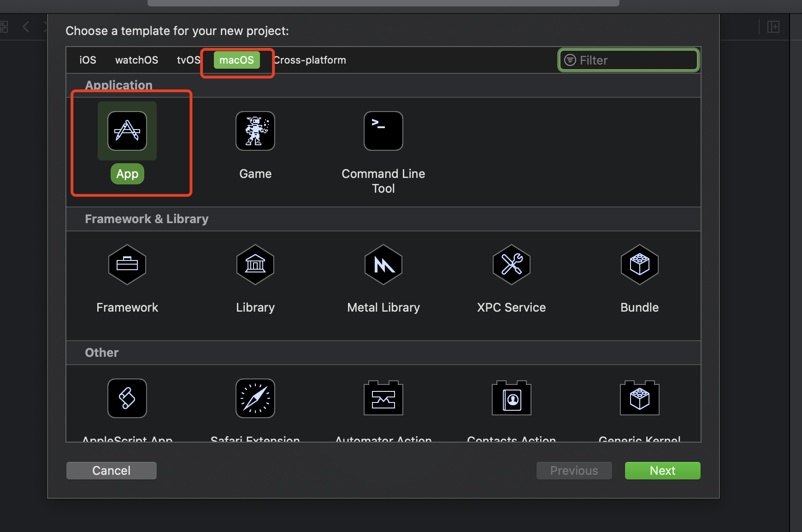The height and width of the screenshot is (532, 802).
Task: Select the XPC Service template icon
Action: click(512, 265)
